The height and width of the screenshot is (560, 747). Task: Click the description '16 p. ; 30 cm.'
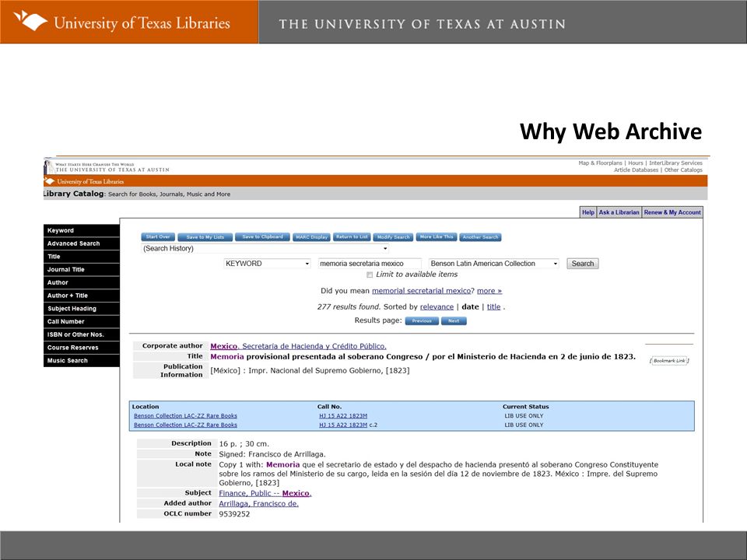point(244,444)
